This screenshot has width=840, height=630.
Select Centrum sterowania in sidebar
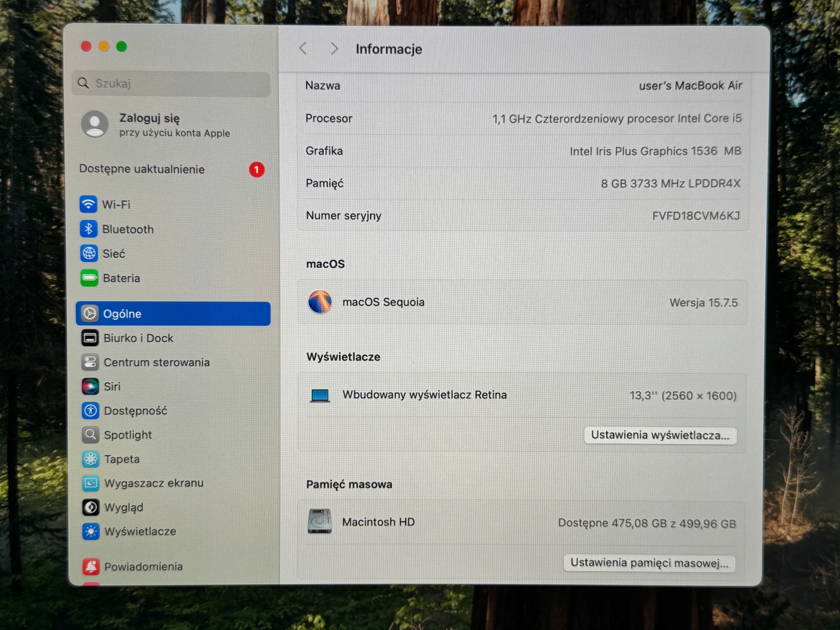(x=173, y=362)
